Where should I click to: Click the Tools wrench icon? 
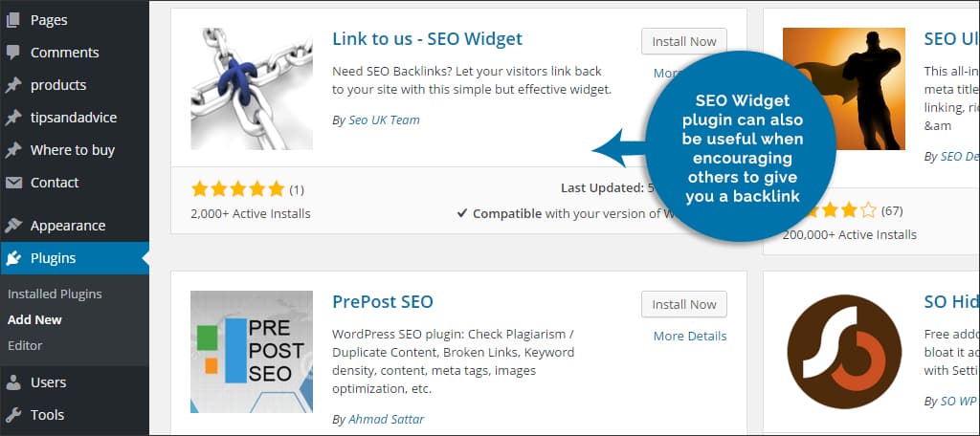(x=13, y=415)
